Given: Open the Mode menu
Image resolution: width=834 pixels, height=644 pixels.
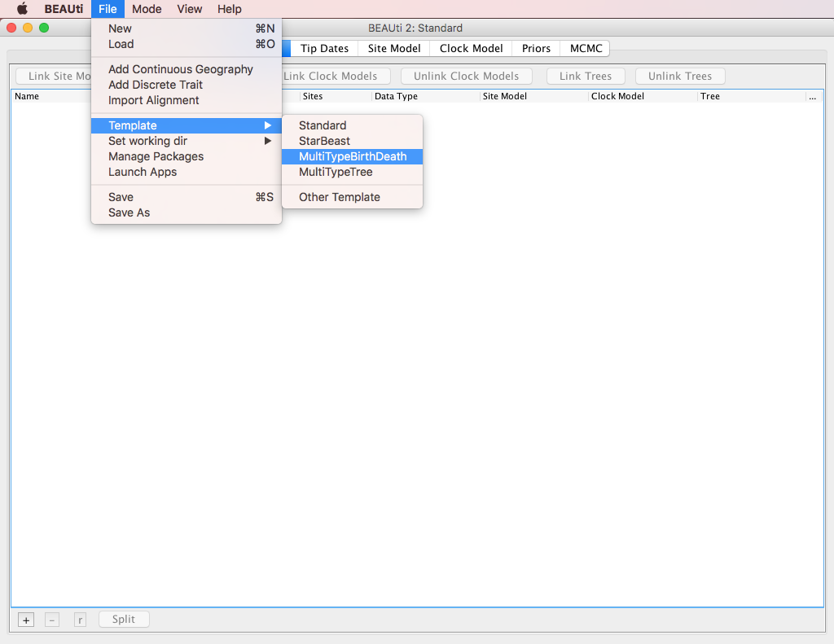Looking at the screenshot, I should coord(147,9).
